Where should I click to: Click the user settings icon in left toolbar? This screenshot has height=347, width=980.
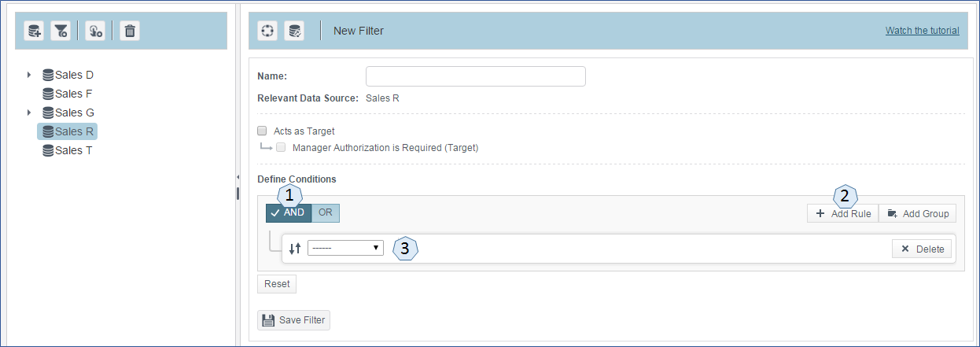tap(94, 31)
